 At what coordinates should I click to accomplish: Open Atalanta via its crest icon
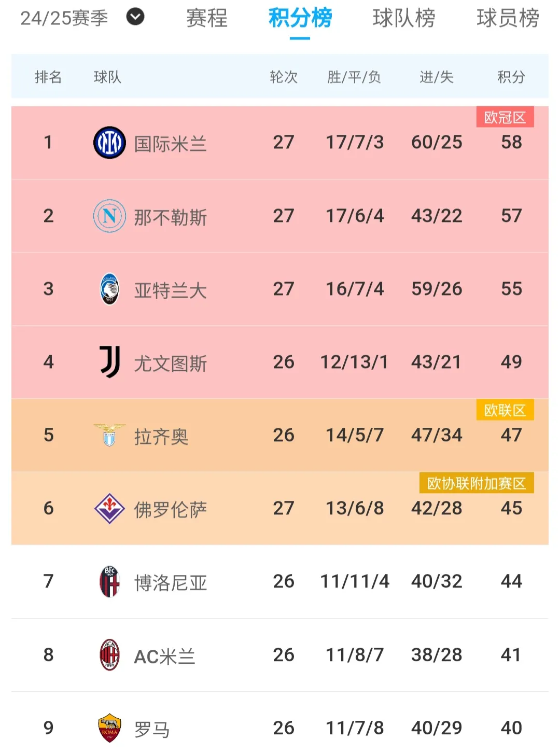(x=109, y=289)
